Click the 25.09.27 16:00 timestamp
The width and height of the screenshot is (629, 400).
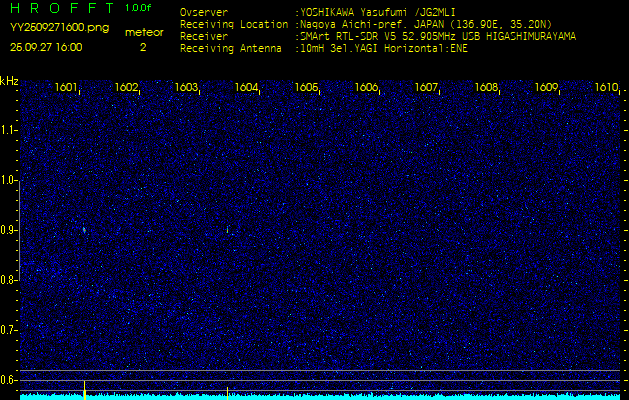pyautogui.click(x=46, y=46)
